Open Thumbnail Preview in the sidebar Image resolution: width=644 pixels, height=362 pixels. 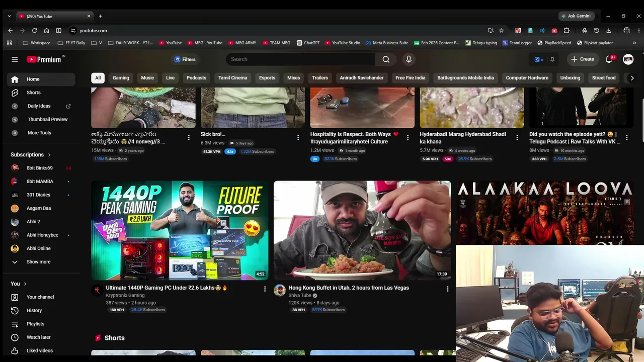tap(40, 119)
